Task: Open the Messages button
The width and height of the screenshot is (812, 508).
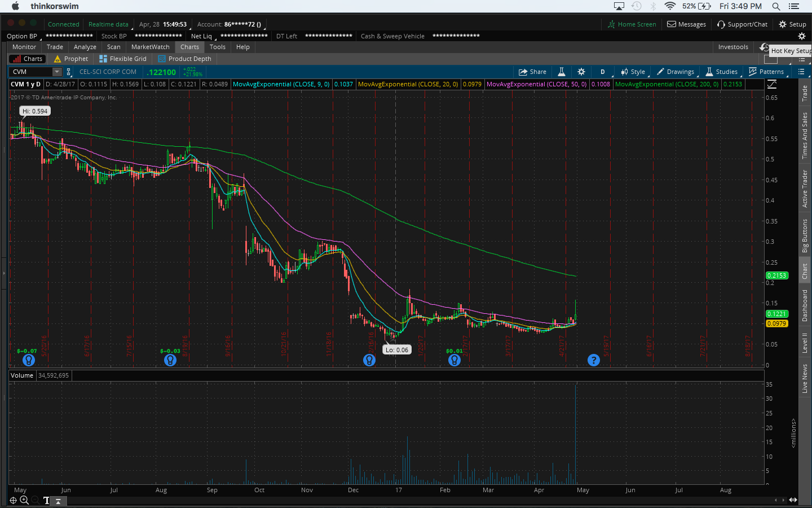Action: 686,24
